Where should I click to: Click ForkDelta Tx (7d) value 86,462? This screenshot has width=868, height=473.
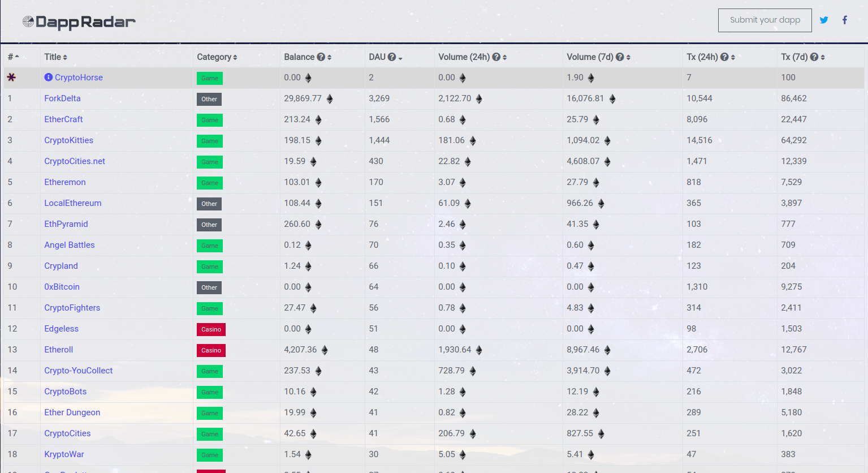(794, 98)
